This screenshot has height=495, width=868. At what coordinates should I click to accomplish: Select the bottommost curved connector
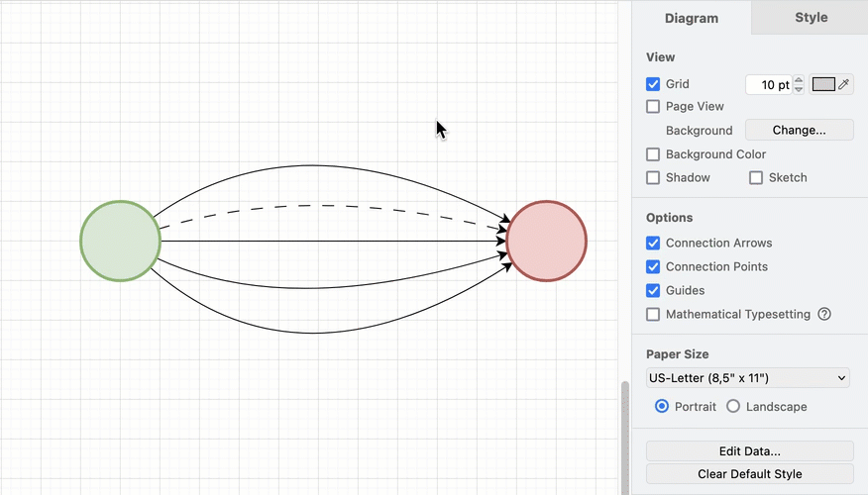pyautogui.click(x=312, y=333)
